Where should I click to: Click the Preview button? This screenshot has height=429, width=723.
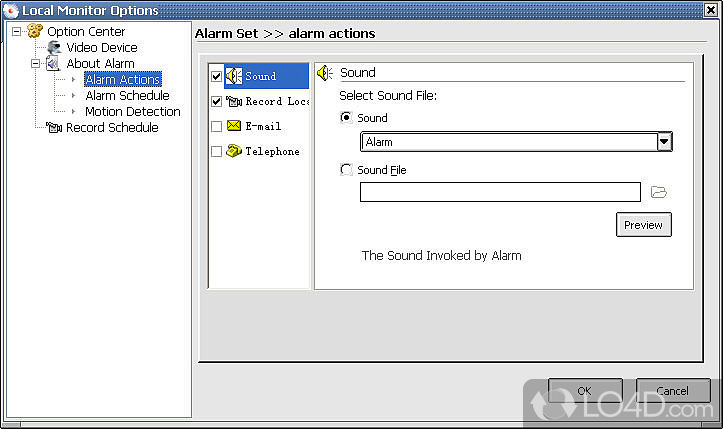coord(644,225)
